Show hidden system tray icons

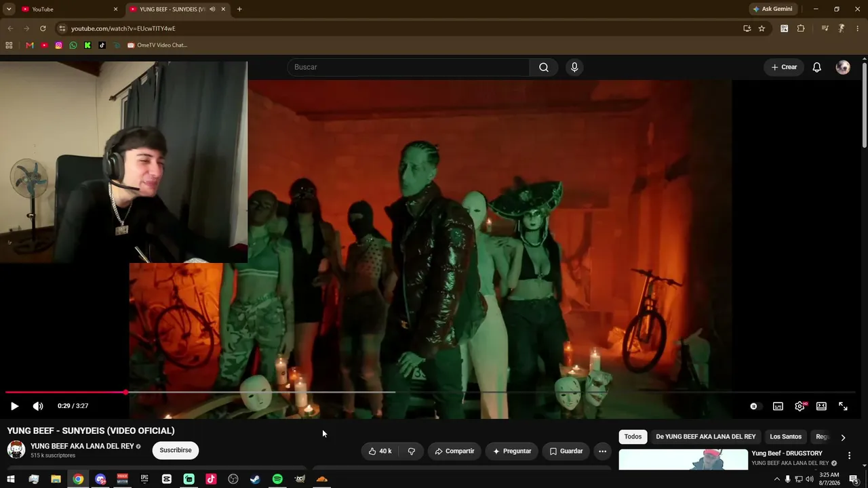point(776,479)
